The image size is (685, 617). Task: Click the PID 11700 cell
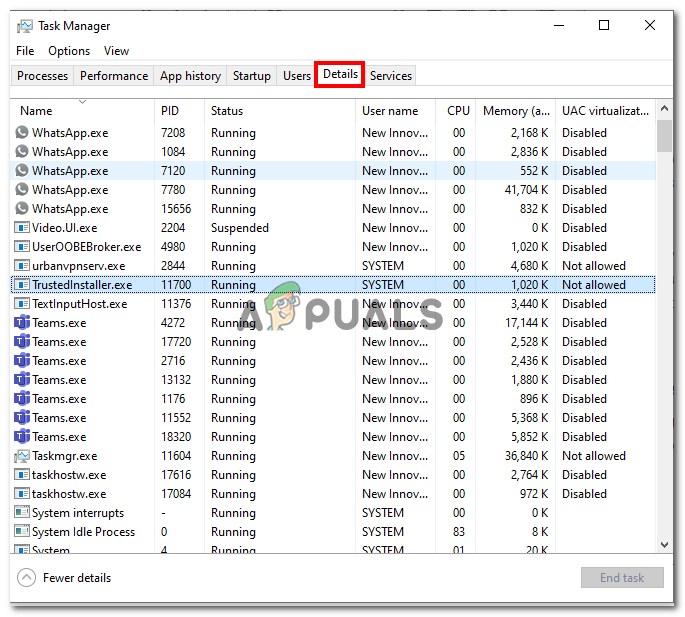tap(176, 285)
